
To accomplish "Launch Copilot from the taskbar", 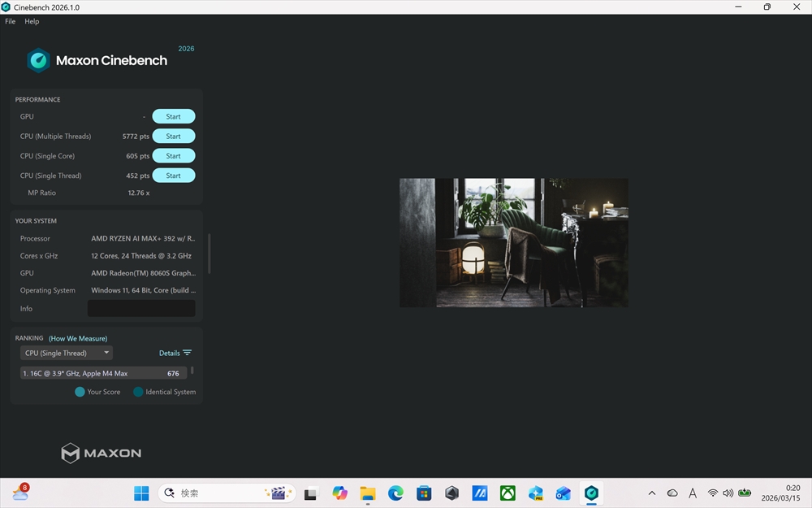I will [339, 493].
